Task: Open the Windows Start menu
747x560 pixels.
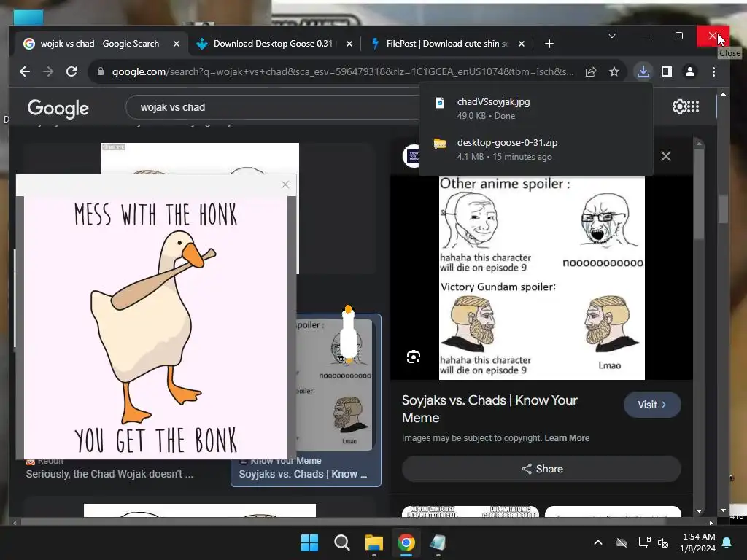Action: tap(309, 542)
